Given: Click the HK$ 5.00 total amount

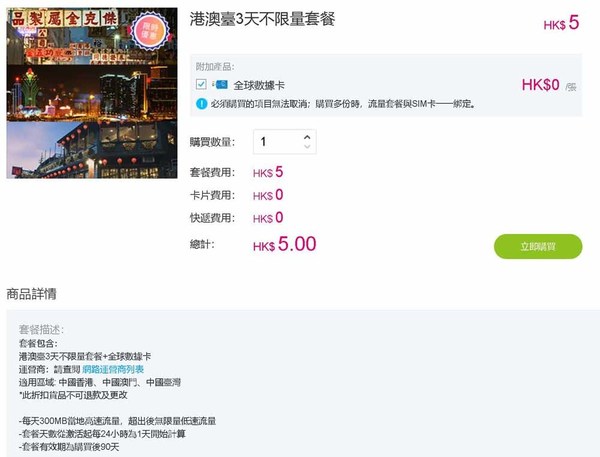Looking at the screenshot, I should (285, 244).
